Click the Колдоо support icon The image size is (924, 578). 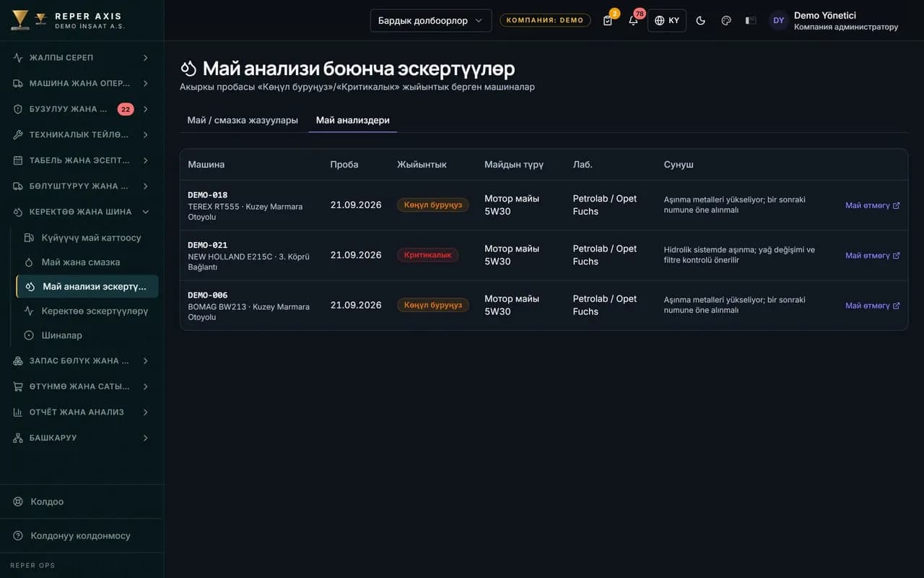coord(18,501)
